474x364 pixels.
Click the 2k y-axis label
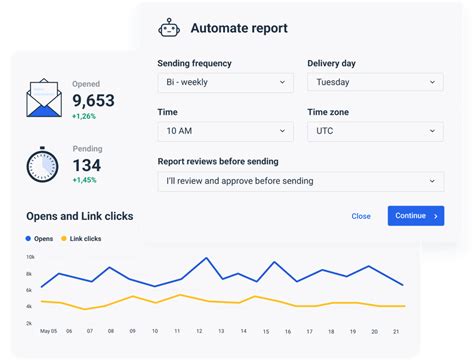click(x=29, y=323)
